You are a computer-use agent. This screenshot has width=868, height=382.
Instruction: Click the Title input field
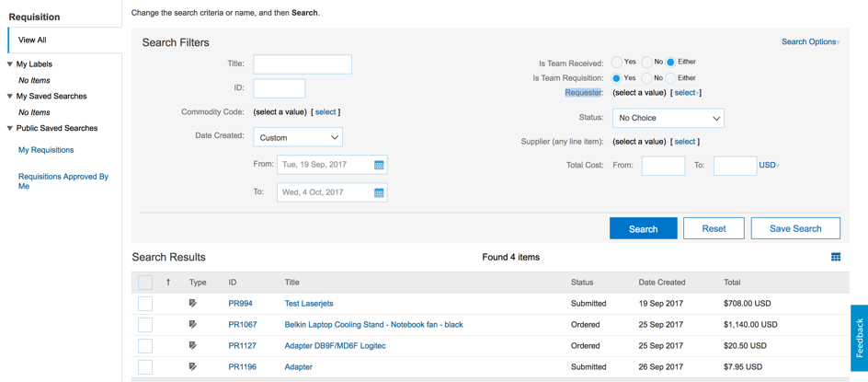(303, 64)
